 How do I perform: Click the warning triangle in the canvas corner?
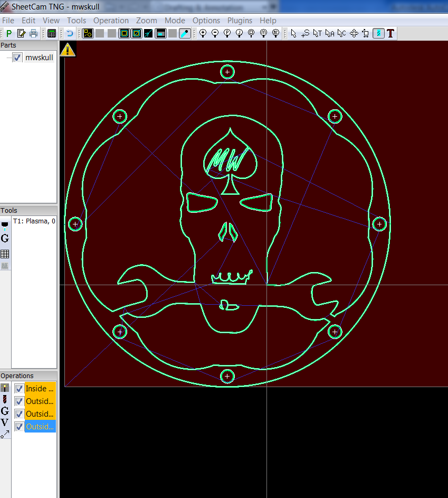pyautogui.click(x=68, y=50)
